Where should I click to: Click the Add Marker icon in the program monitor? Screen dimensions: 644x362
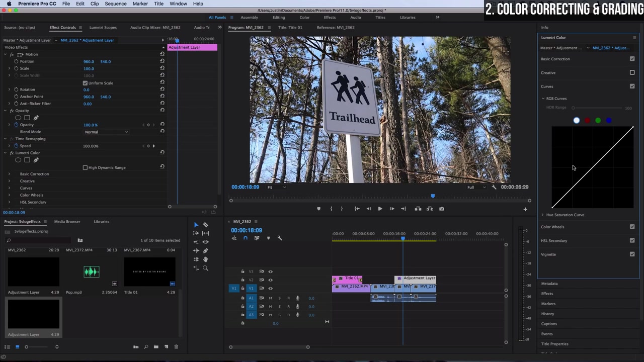coord(318,209)
